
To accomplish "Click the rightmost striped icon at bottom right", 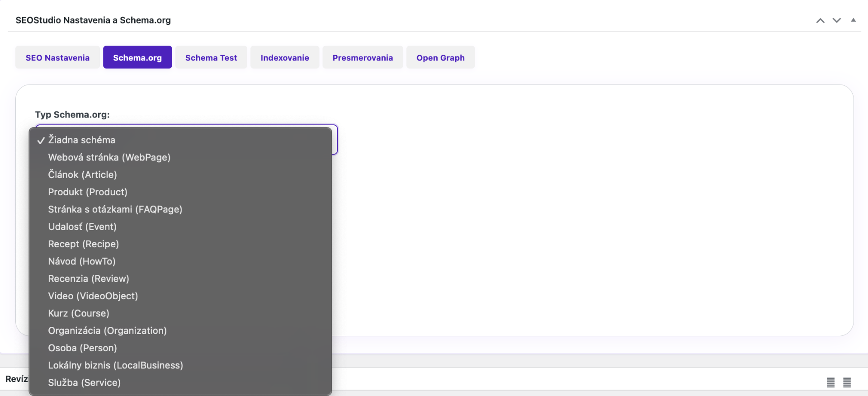I will (x=847, y=382).
